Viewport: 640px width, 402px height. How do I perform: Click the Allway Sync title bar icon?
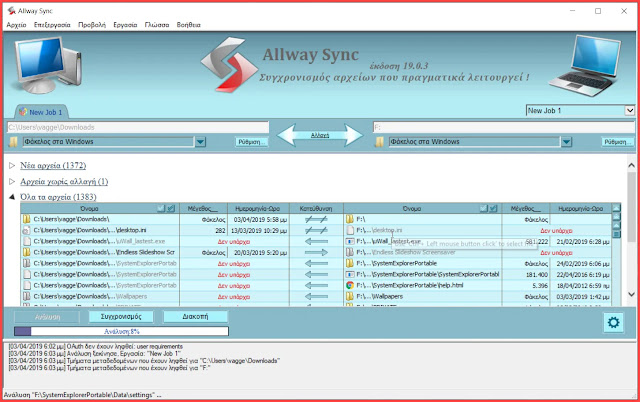11,11
